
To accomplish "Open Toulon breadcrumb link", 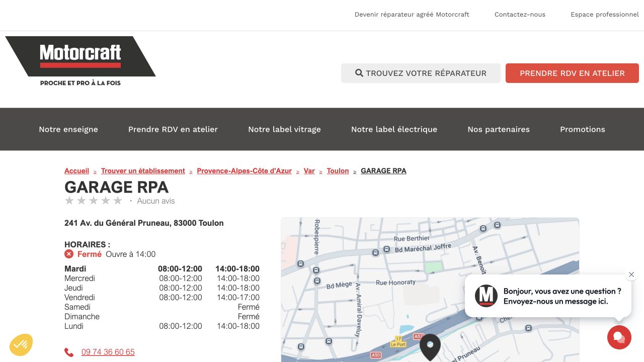I will [x=338, y=171].
